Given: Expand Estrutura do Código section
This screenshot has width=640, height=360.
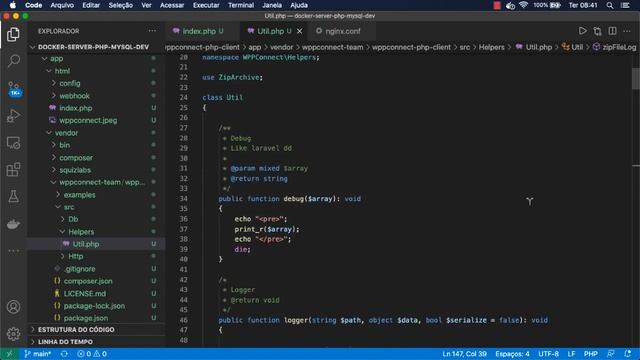Looking at the screenshot, I should [x=76, y=329].
